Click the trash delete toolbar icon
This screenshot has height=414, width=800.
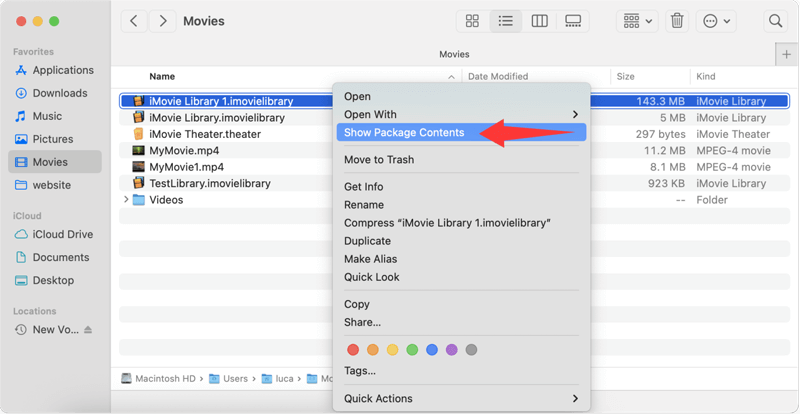(x=677, y=21)
